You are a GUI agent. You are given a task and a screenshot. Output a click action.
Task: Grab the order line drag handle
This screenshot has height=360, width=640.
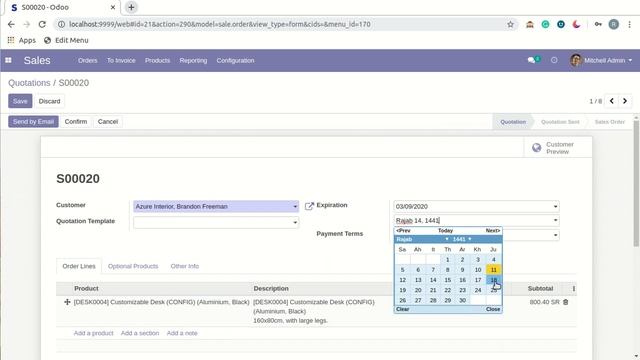coord(67,302)
